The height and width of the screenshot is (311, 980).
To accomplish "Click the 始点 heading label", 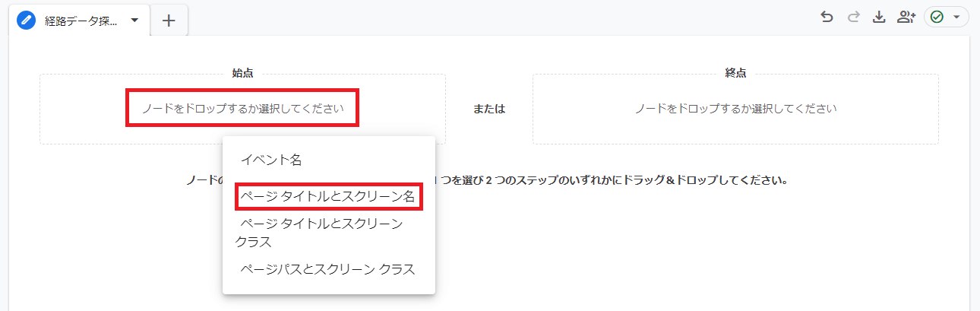I will [x=242, y=73].
